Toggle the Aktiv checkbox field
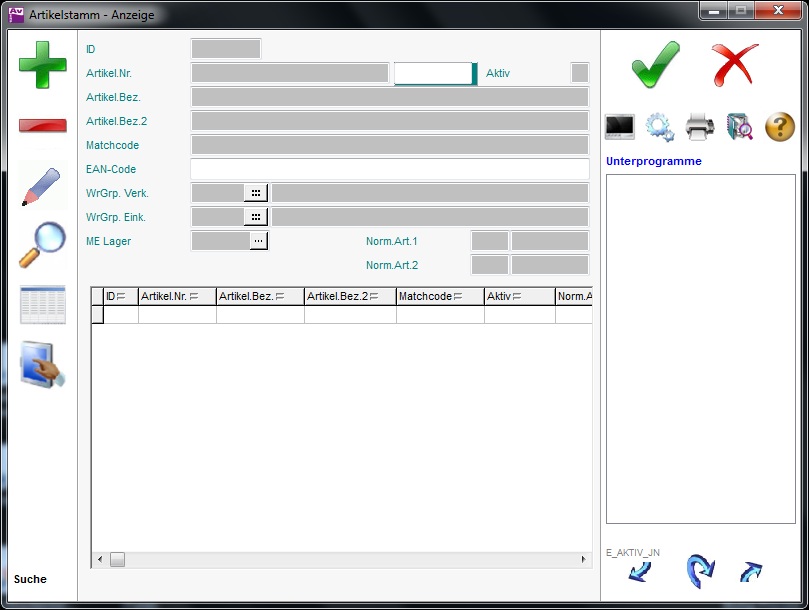Viewport: 809px width, 610px height. [x=579, y=73]
